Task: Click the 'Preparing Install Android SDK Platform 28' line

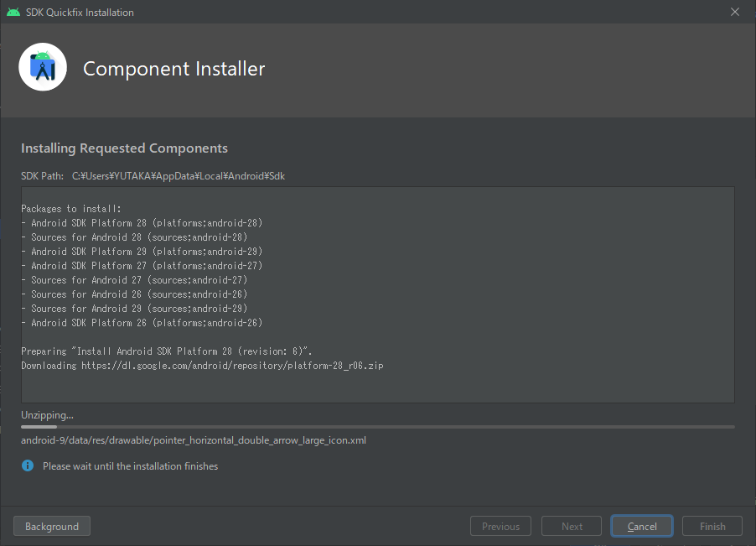Action: pos(167,351)
